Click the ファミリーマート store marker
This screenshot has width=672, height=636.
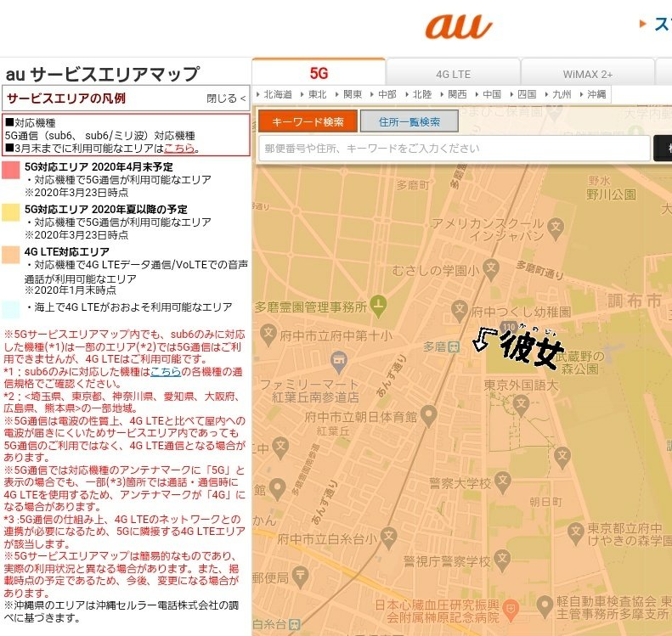click(x=339, y=361)
